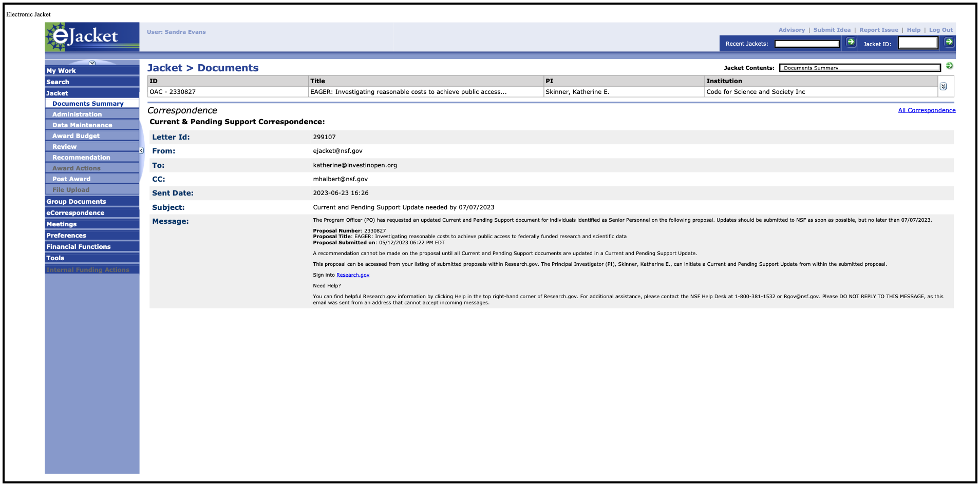
Task: Follow the Research.gov link in message
Action: [353, 275]
